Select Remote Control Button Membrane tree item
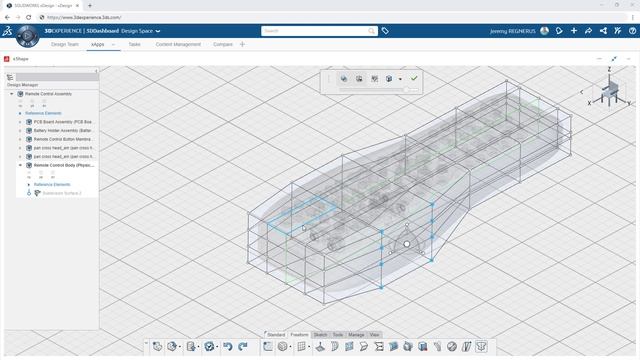The width and height of the screenshot is (640, 360). (59, 139)
